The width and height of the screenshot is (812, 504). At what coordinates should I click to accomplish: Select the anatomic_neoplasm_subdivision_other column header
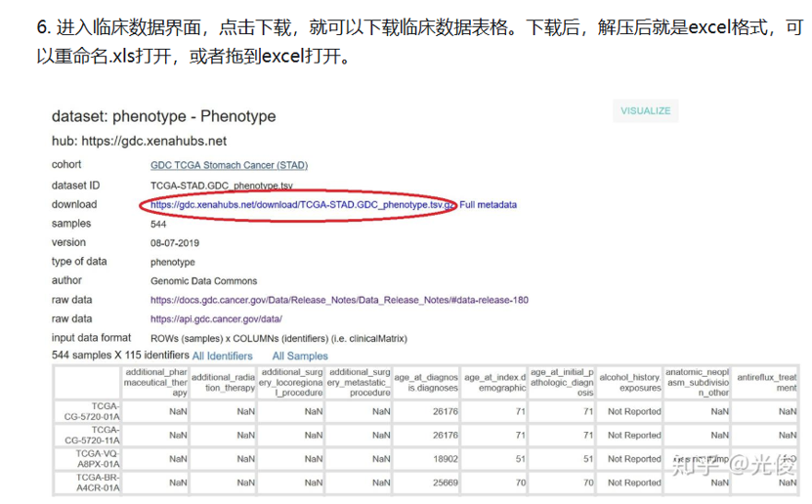(697, 382)
